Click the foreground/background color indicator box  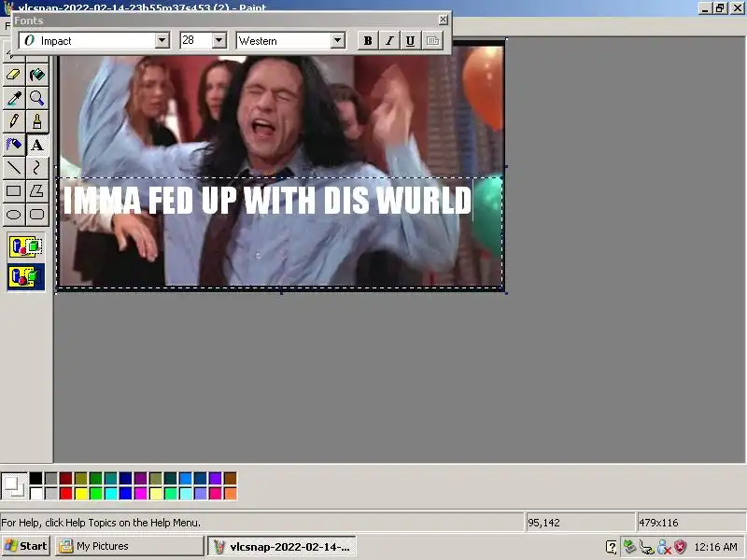click(14, 485)
